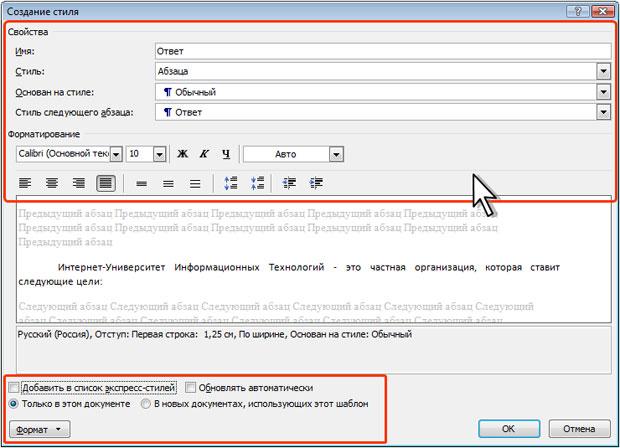
Task: Toggle underline Ч formatting
Action: click(226, 154)
